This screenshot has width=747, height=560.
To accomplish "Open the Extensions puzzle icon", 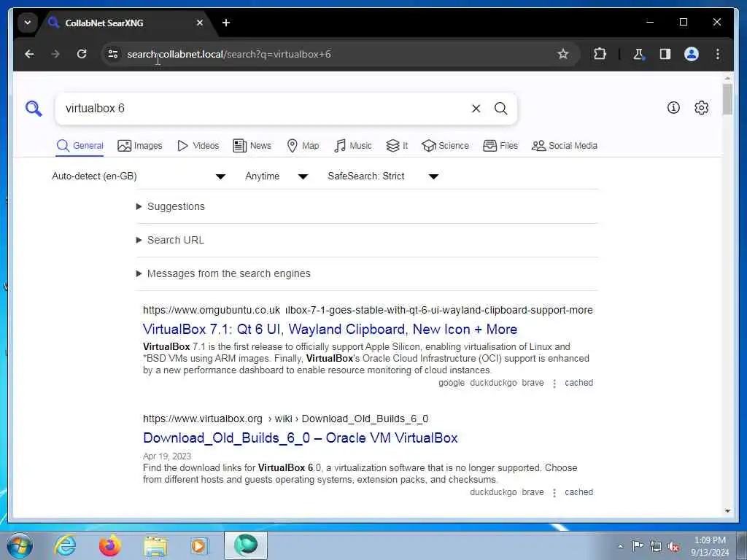I will pos(600,54).
